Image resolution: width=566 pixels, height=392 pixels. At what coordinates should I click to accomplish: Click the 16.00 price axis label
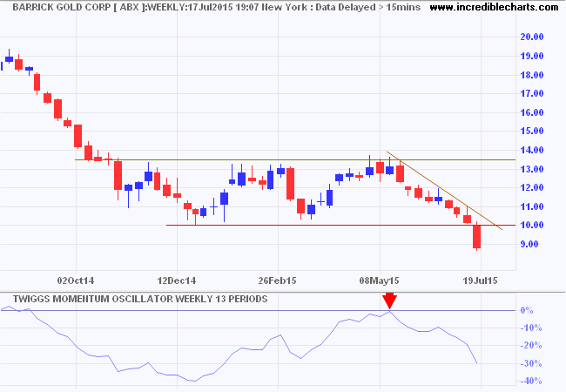tap(532, 112)
